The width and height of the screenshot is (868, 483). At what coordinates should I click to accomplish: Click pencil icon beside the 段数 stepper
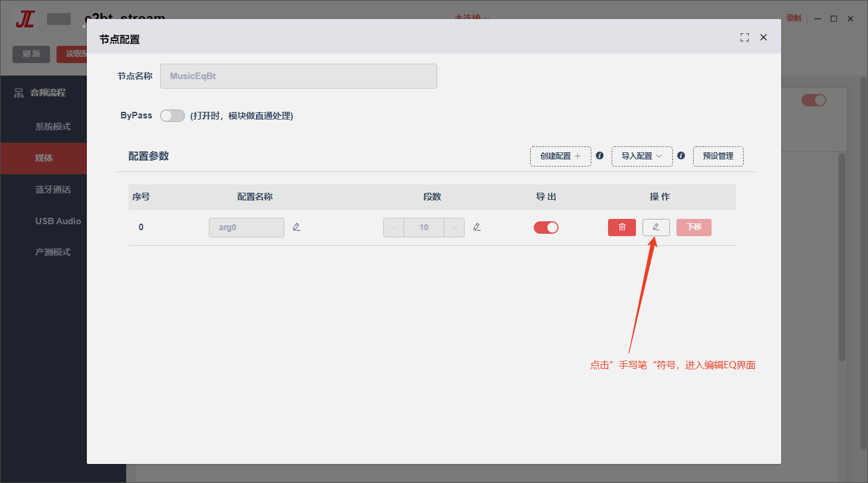[x=477, y=227]
